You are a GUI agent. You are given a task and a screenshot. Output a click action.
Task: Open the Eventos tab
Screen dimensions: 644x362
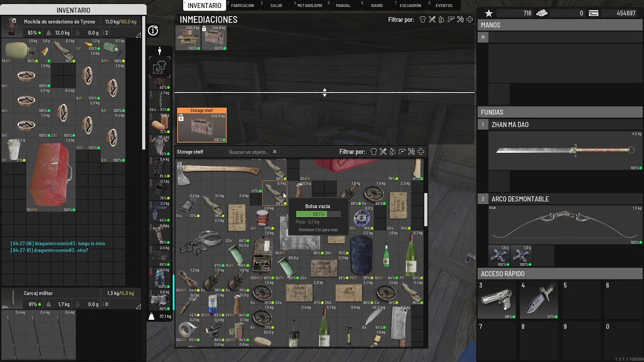click(444, 6)
